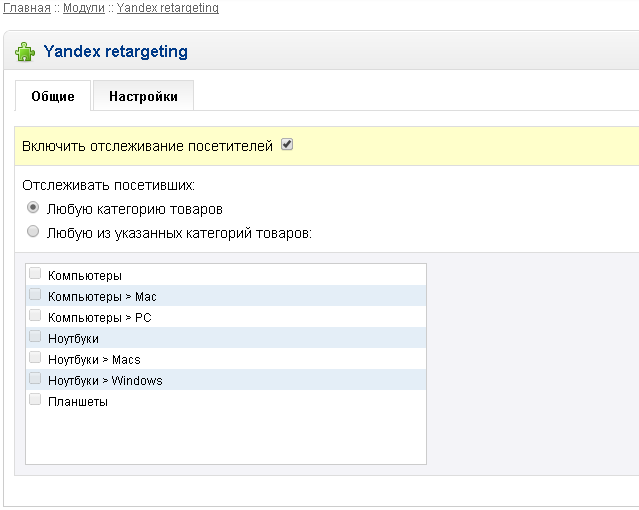This screenshot has height=510, width=639.
Task: Switch to the Общие tab
Action: (x=53, y=97)
